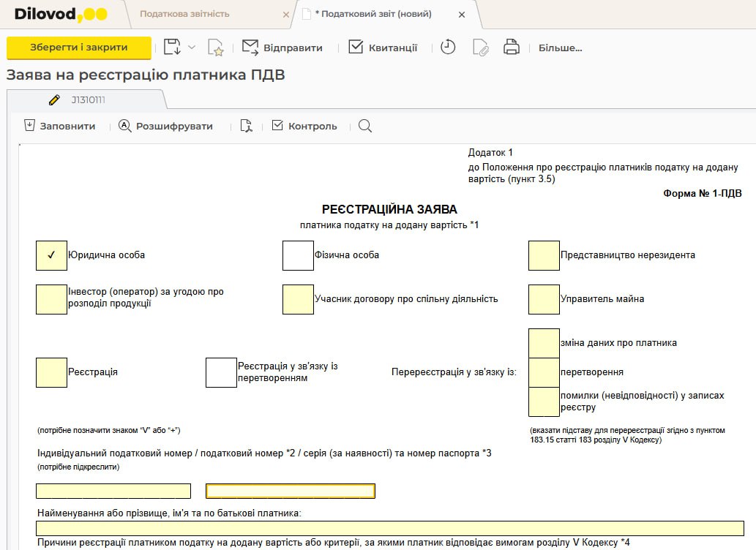The image size is (756, 550).
Task: Click Відправити to send the report
Action: click(282, 48)
